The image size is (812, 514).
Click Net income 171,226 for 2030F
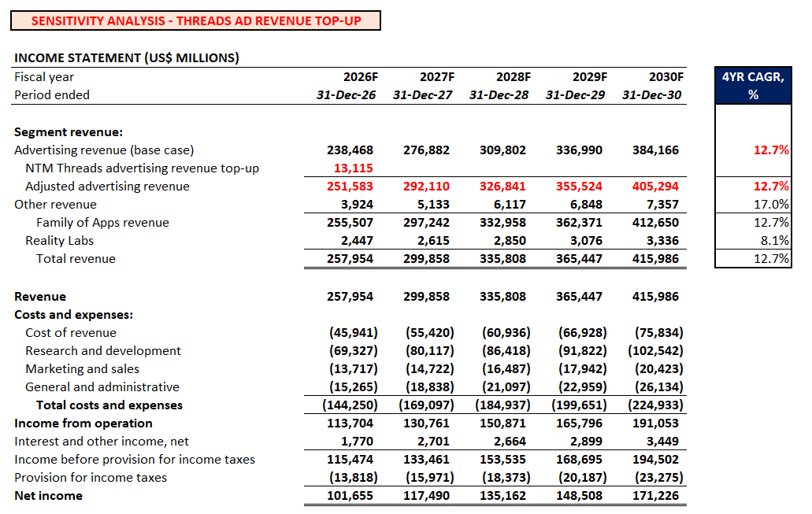655,496
